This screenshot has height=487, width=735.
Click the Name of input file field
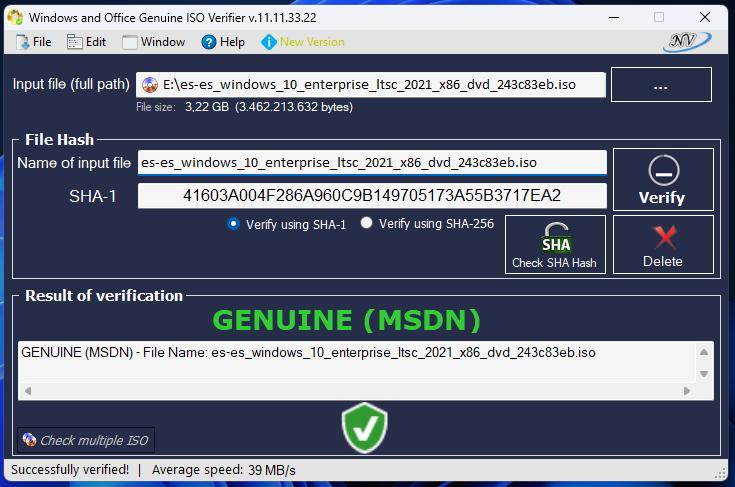tap(372, 163)
